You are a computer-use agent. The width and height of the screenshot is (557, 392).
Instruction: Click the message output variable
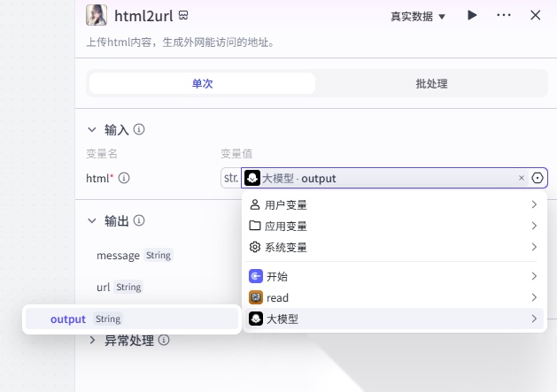118,256
